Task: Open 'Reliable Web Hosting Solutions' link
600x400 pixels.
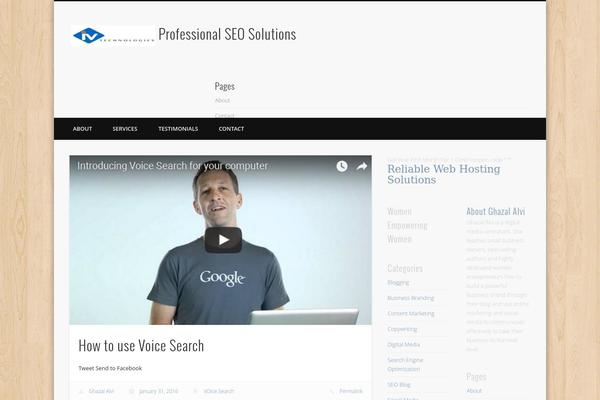Action: tap(444, 174)
